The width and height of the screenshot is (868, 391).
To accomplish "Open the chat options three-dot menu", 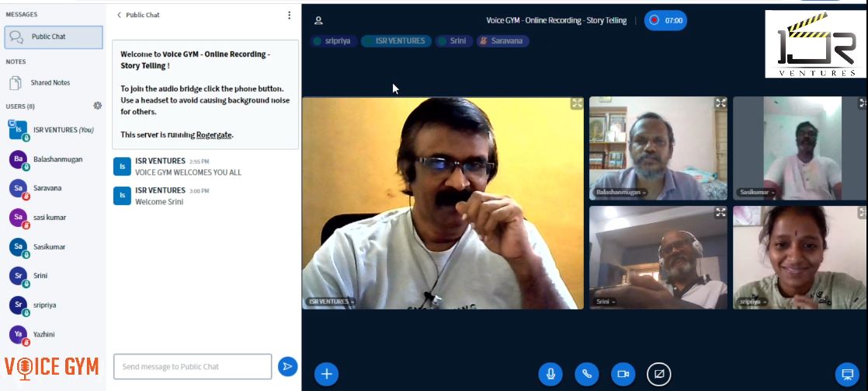I will coord(290,15).
